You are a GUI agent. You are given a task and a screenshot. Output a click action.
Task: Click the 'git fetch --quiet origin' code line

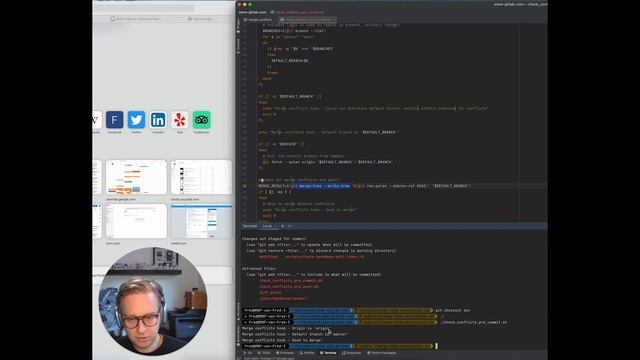tap(327, 162)
